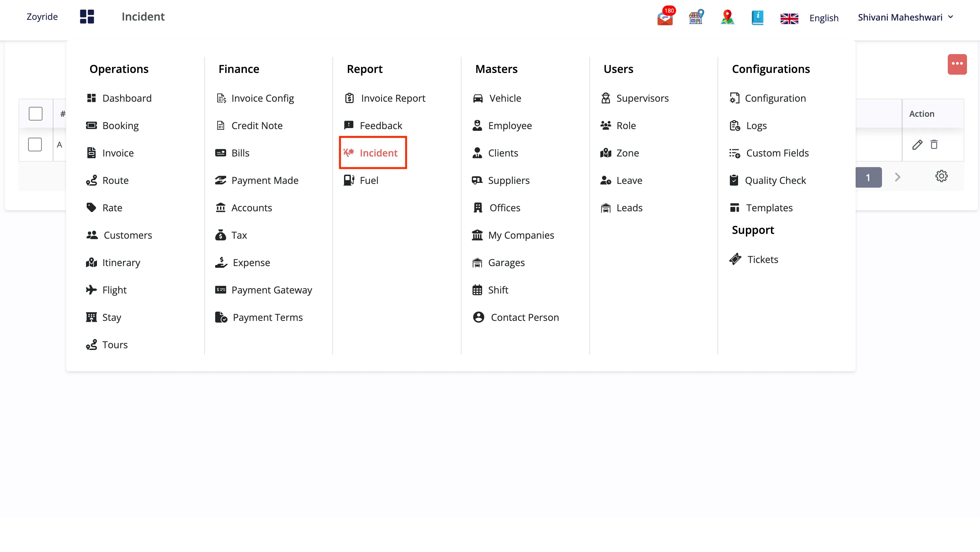Image resolution: width=980 pixels, height=552 pixels.
Task: Click the red three-dots more options button
Action: tap(957, 64)
